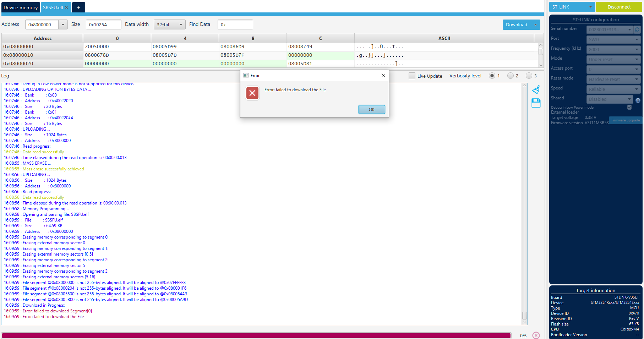Disconnect from the ST-LINK probe
The height and width of the screenshot is (339, 644).
[x=618, y=7]
